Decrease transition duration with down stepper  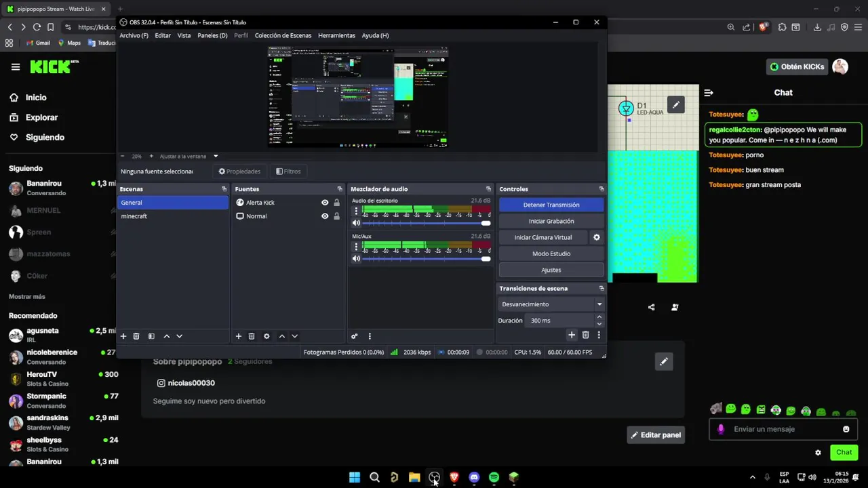coord(599,324)
